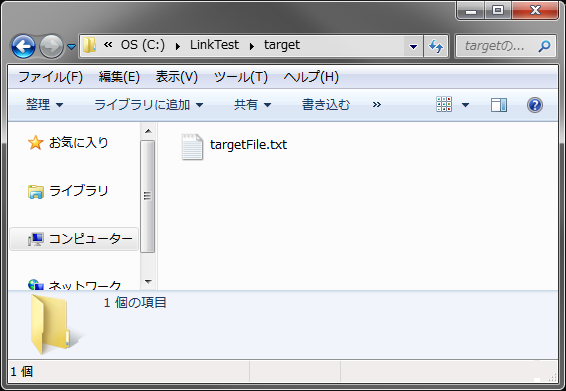Viewport: 566px width, 391px height.
Task: Open ライブラリに追加 dropdown
Action: [149, 105]
